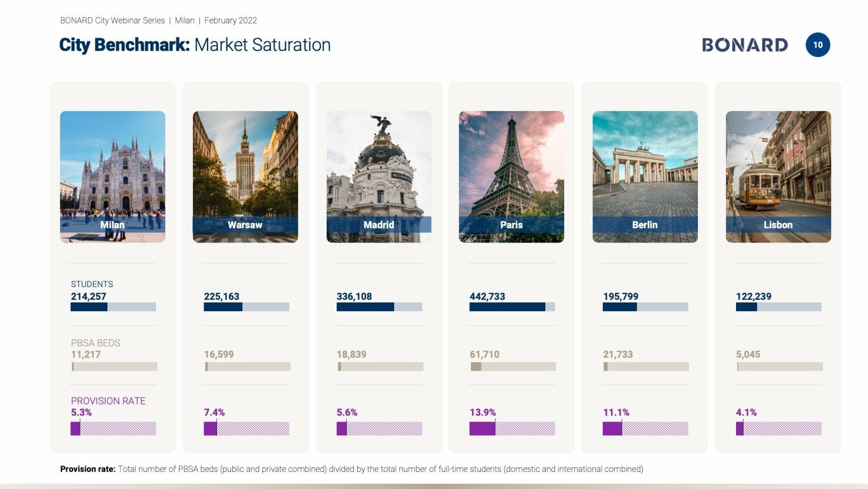This screenshot has width=868, height=489.
Task: Open the Lisbon tram photo
Action: click(778, 170)
